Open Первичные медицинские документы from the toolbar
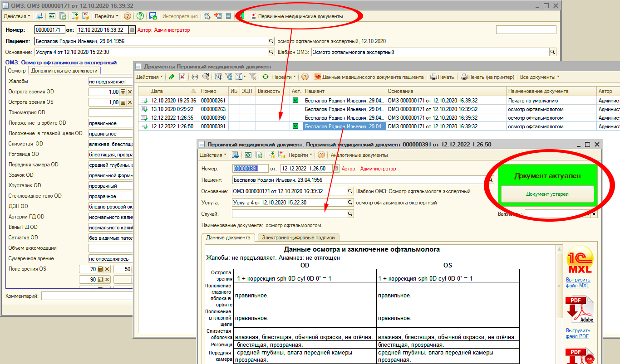The image size is (620, 364). click(x=300, y=16)
